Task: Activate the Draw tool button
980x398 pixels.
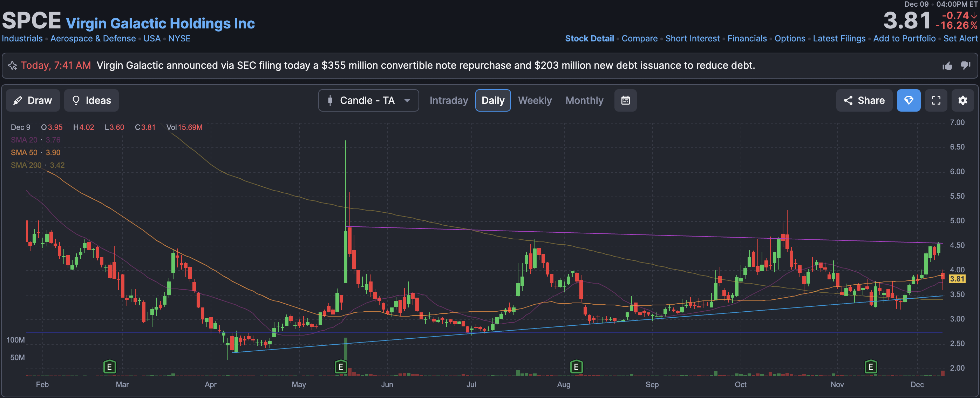Action: click(33, 100)
